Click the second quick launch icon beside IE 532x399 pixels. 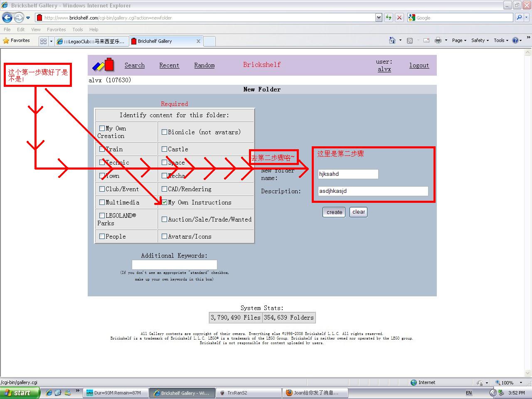[58, 392]
